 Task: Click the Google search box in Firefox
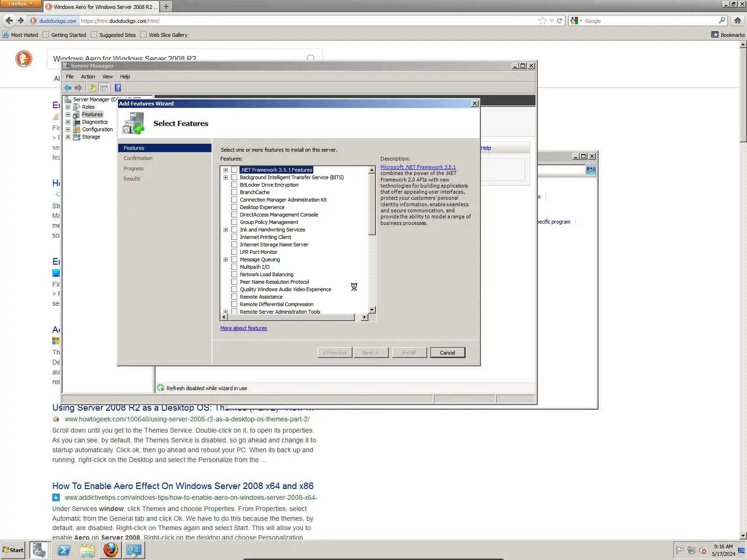(x=650, y=21)
